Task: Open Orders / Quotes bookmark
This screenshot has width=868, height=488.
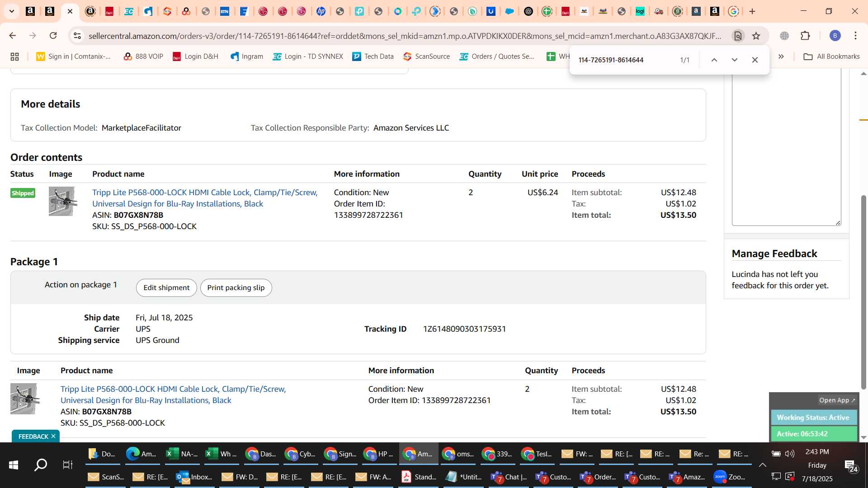Action: (x=497, y=56)
